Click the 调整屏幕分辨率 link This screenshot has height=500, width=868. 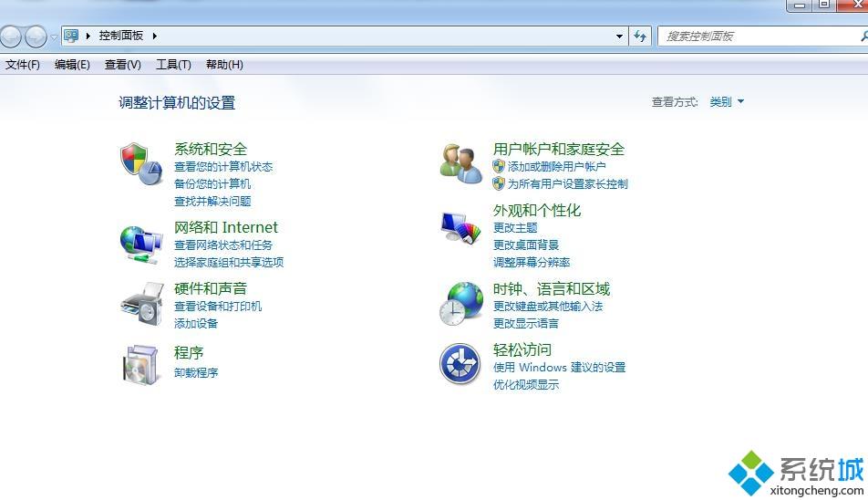click(x=532, y=262)
